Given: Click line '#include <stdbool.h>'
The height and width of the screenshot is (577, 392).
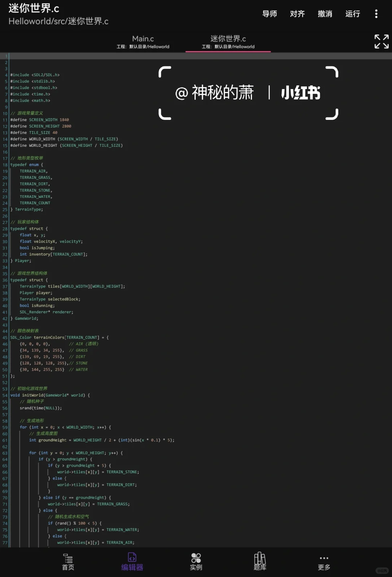Looking at the screenshot, I should click(34, 88).
